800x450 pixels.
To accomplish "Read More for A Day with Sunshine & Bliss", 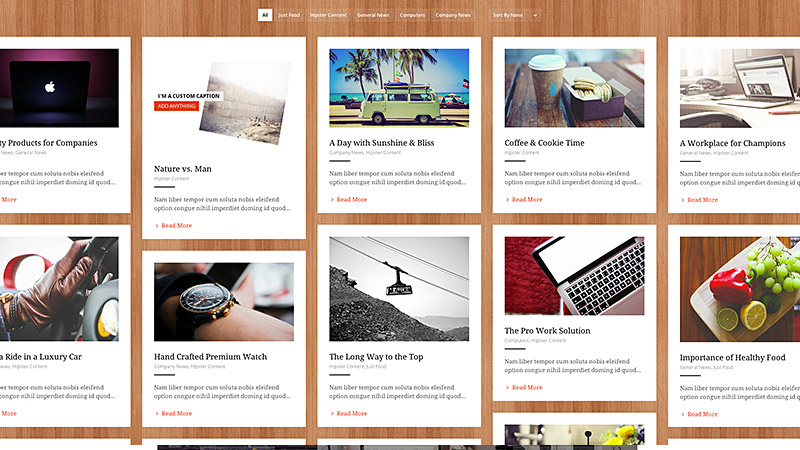I will (x=351, y=200).
